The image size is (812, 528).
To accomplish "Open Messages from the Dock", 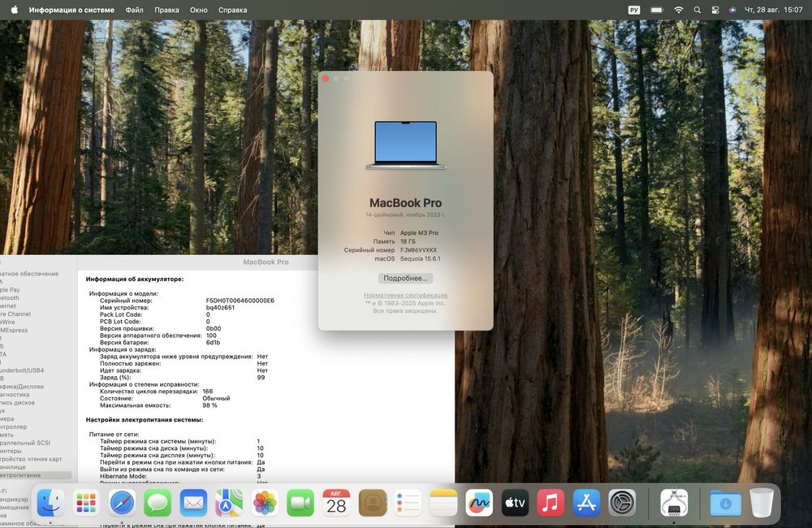I will pyautogui.click(x=158, y=503).
